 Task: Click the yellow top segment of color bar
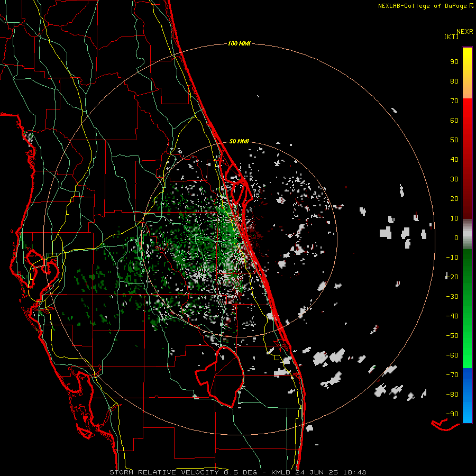tap(467, 73)
